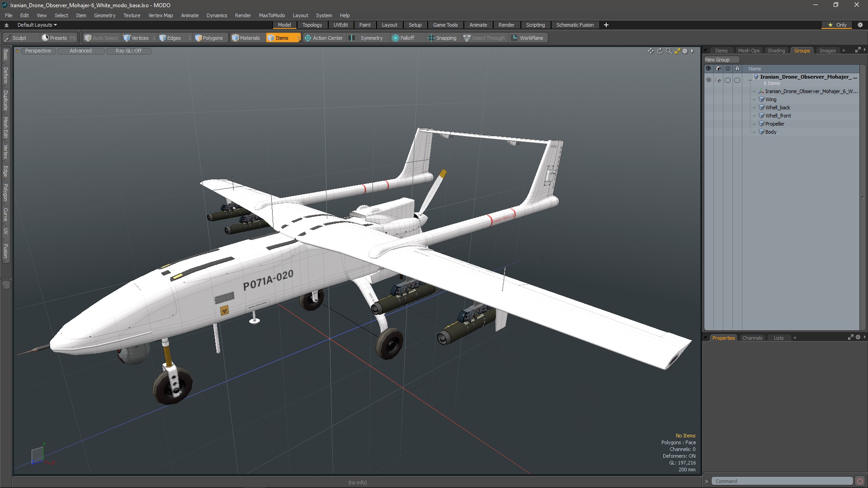Open the Action Center options
The image size is (868, 488).
pos(324,38)
